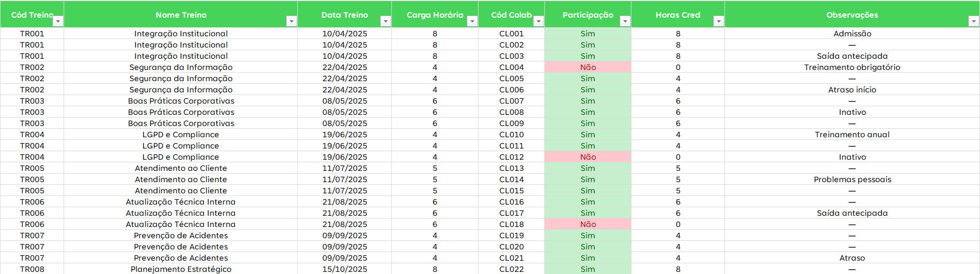Click the 15/10/2025 date cell
The image size is (980, 274).
point(344,269)
